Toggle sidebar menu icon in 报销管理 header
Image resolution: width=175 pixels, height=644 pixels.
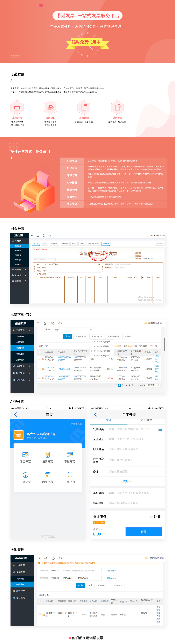click(38, 558)
